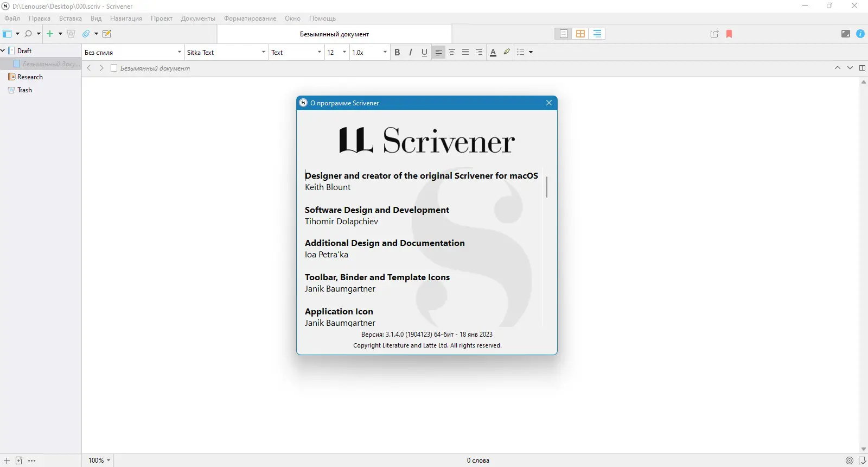Open binder footer more-options ellipsis
868x467 pixels.
tap(32, 460)
